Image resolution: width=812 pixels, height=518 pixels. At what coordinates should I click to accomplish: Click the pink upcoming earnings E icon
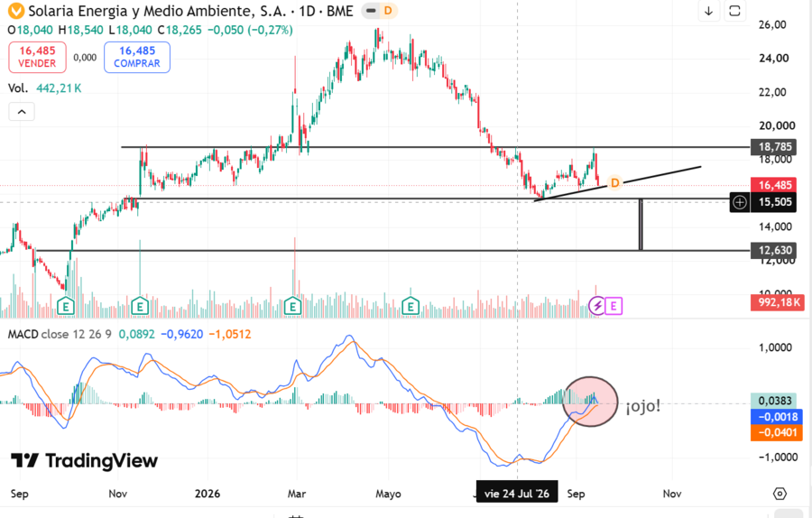pos(614,306)
